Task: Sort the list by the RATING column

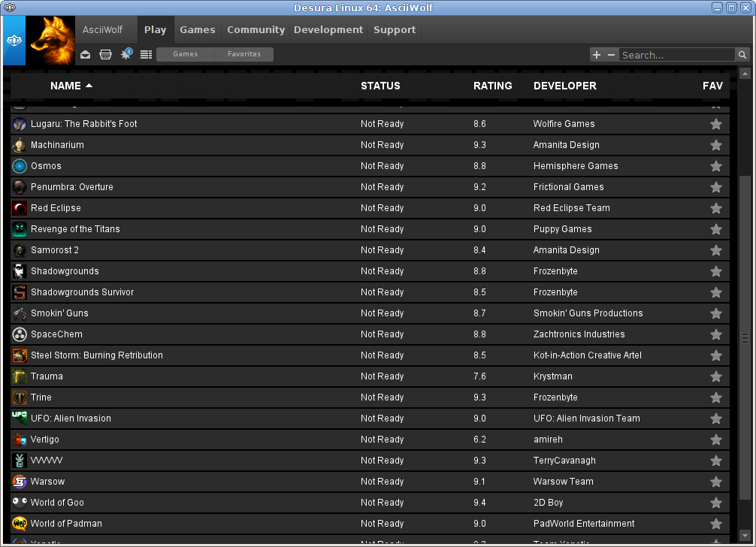Action: click(492, 86)
